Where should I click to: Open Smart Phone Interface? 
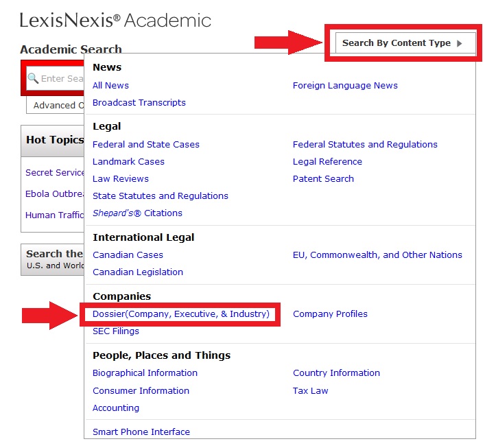(141, 432)
